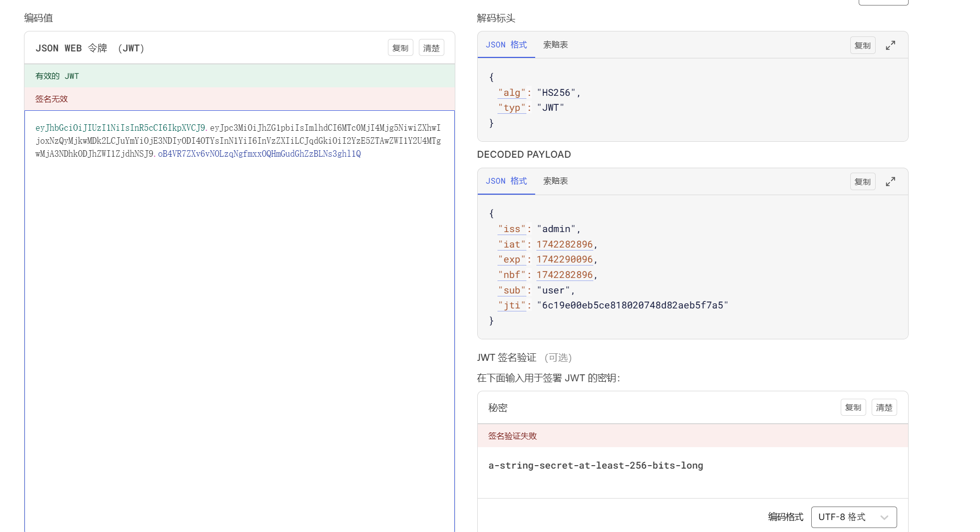Select the JSON format tab in header

tap(506, 45)
